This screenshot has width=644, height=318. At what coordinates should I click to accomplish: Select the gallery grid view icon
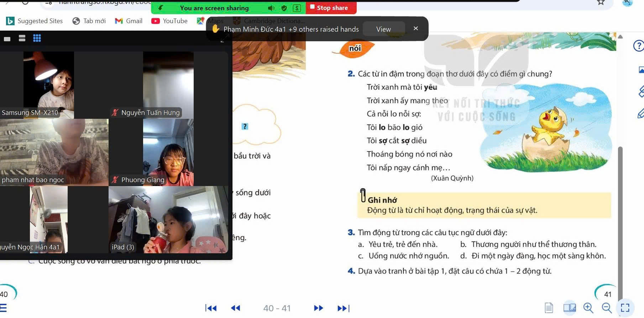point(37,38)
